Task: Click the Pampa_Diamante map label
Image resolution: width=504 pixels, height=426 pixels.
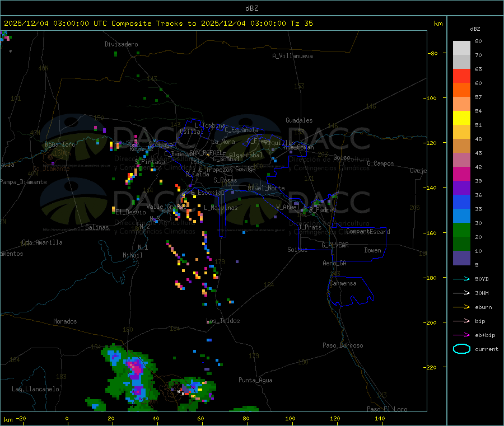Action: pyautogui.click(x=24, y=182)
